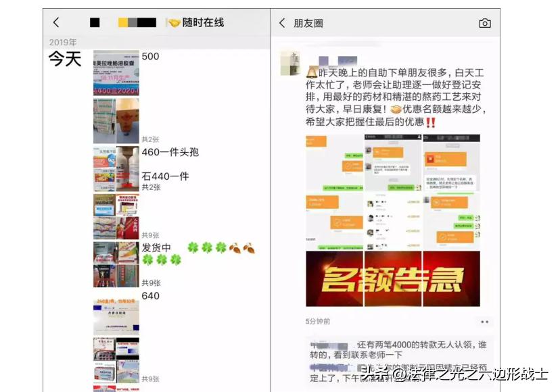Tap the 朋友圈 title in the header
Viewport: 560px width, 392px height.
(x=309, y=22)
